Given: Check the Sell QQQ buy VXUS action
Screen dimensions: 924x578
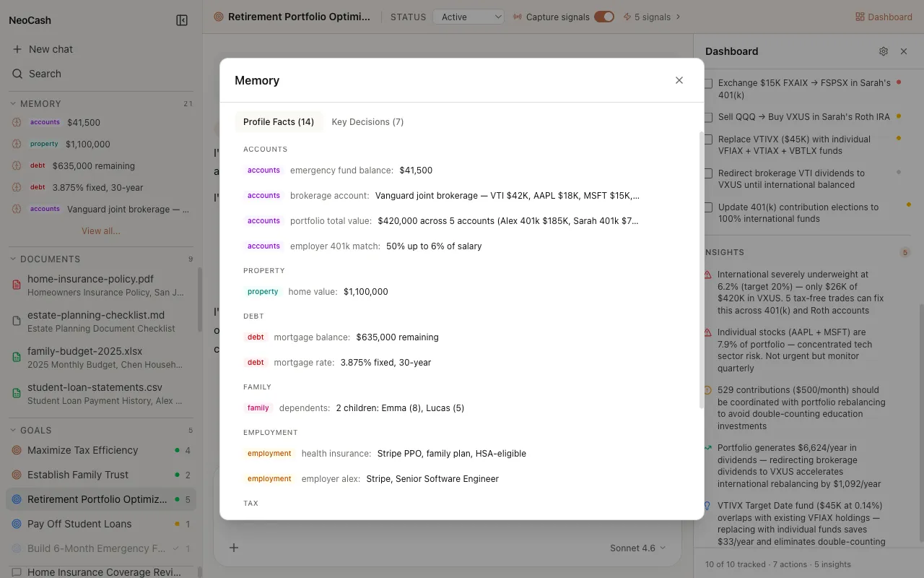Looking at the screenshot, I should [708, 117].
